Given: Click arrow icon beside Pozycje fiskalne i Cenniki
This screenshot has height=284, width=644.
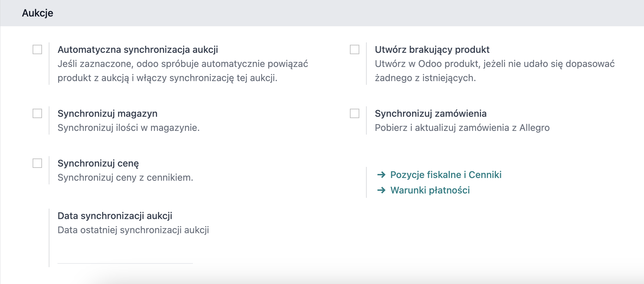Looking at the screenshot, I should click(x=381, y=175).
